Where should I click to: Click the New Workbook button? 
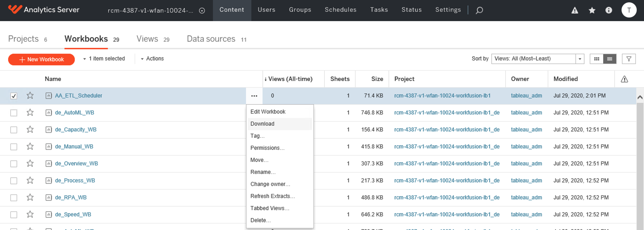tap(41, 59)
